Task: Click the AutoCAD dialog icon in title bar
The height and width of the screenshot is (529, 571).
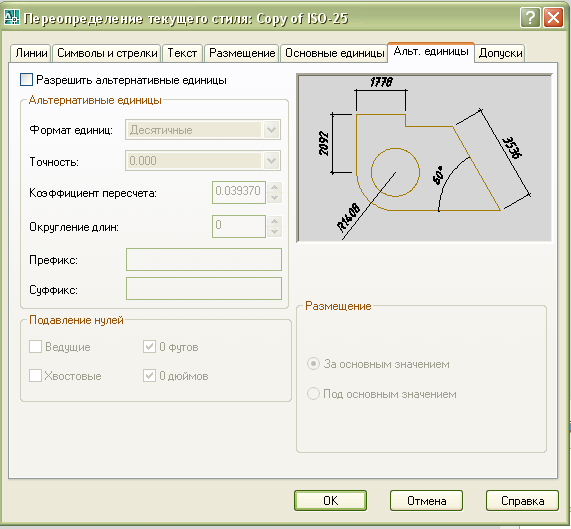Action: tap(11, 17)
